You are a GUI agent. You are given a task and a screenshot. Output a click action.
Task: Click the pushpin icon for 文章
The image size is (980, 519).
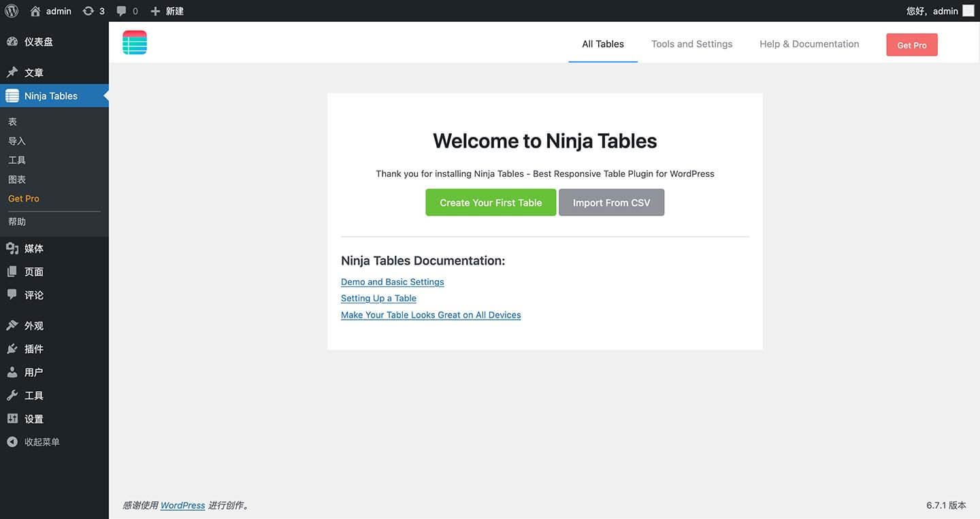(x=12, y=72)
